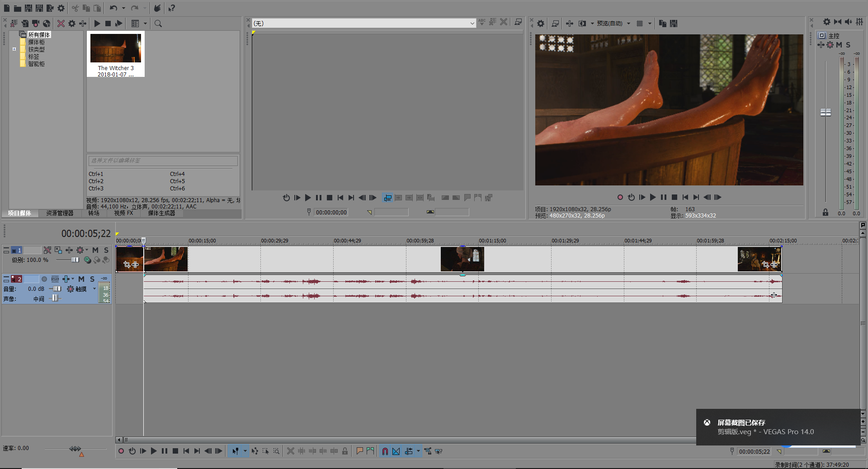868x469 pixels.
Task: Click the Track FX icon on video track 1
Action: click(69, 250)
